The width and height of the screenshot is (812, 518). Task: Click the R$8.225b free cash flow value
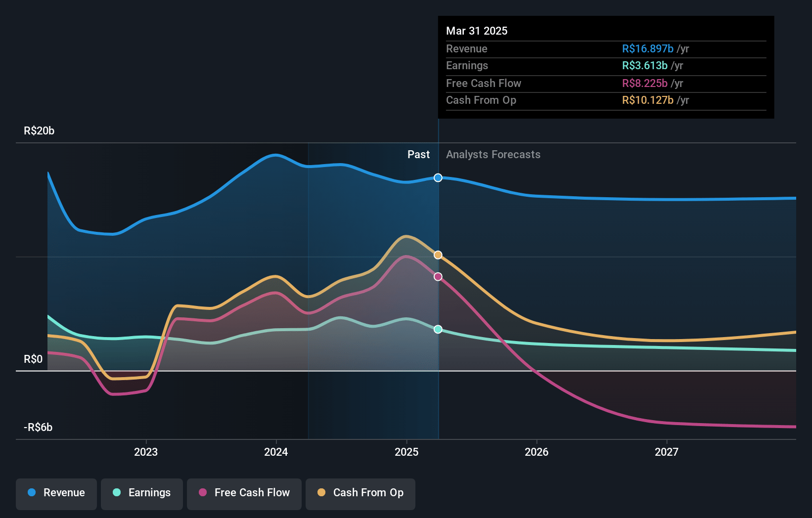(x=644, y=83)
